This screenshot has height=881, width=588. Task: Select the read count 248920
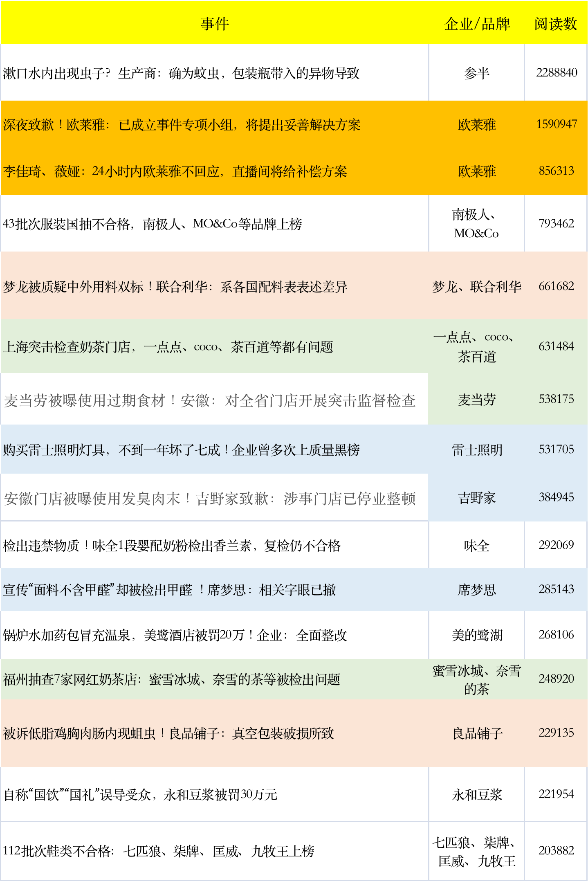557,679
